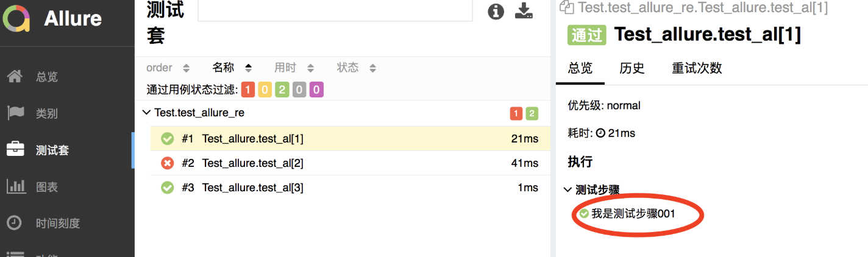Open the 类别 flag icon
Image resolution: width=868 pixels, height=257 pixels.
coord(15,113)
